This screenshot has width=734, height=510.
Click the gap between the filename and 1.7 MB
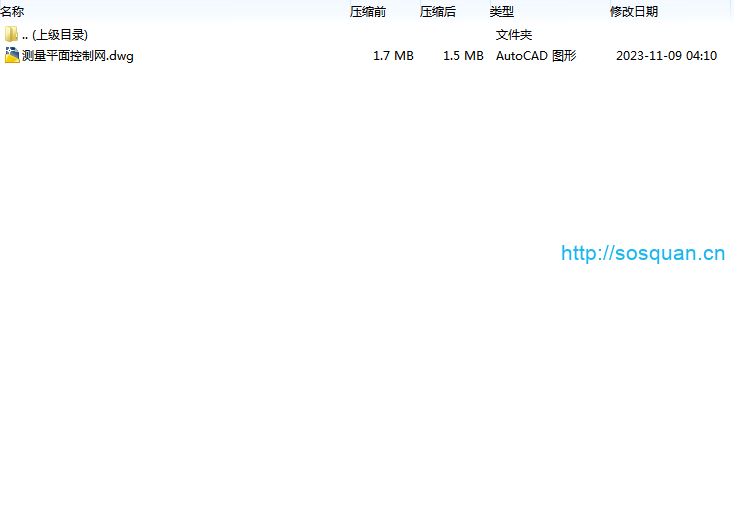[x=250, y=56]
